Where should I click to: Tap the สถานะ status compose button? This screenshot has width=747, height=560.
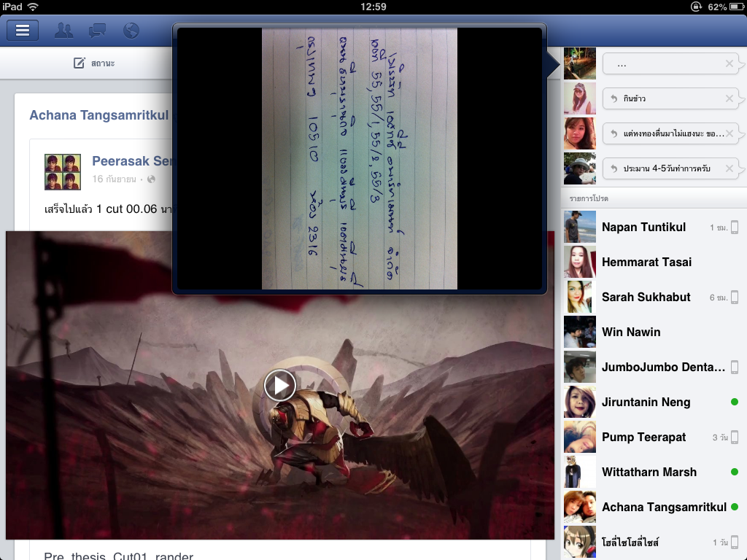pos(94,63)
